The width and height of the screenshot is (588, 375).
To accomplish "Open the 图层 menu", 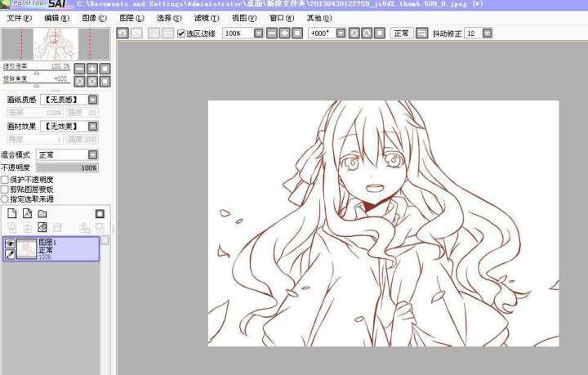I will click(x=131, y=17).
